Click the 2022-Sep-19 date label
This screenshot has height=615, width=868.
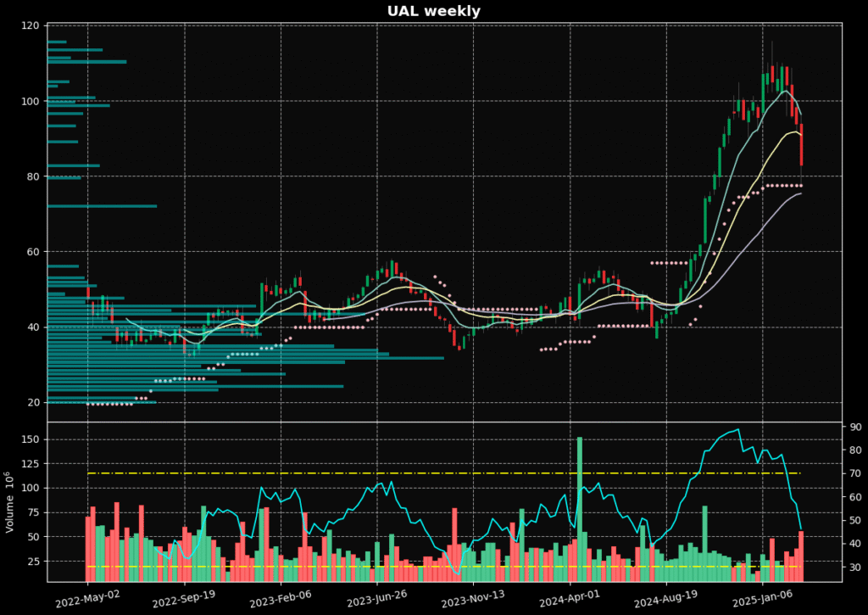[x=184, y=600]
